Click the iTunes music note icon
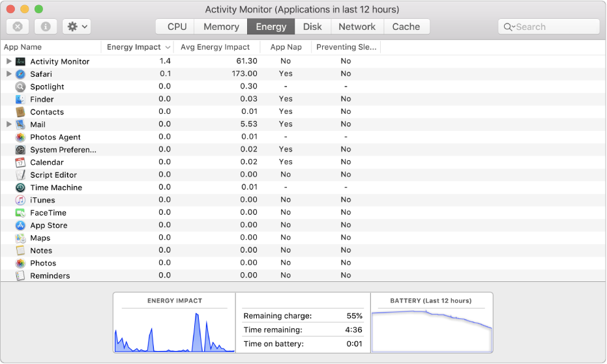This screenshot has width=607, height=364. tap(20, 200)
